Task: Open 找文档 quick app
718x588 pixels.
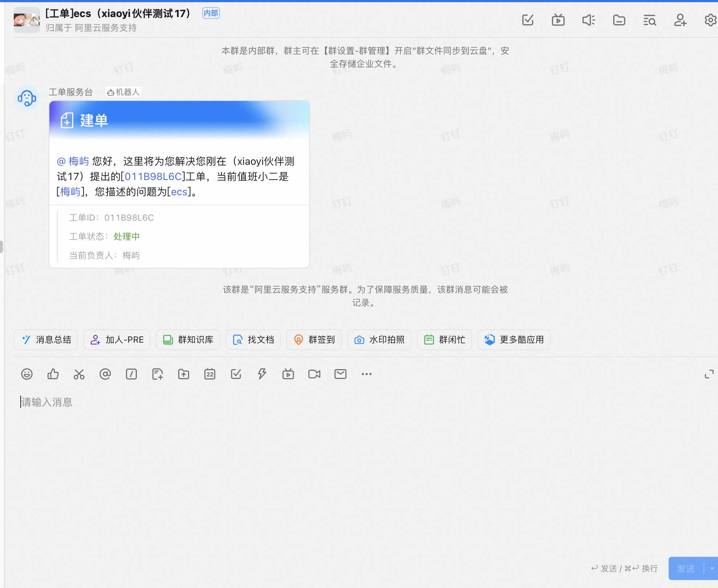Action: [253, 340]
